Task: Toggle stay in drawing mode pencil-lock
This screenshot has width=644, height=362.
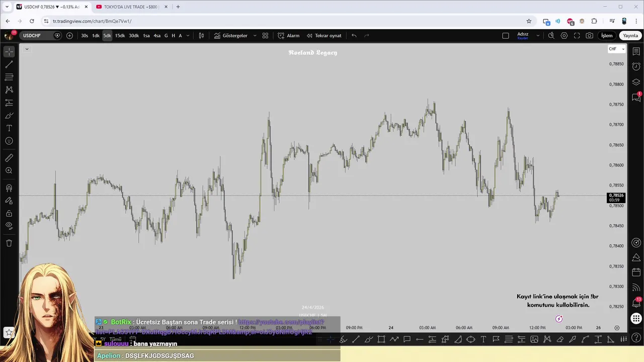Action: click(9, 201)
